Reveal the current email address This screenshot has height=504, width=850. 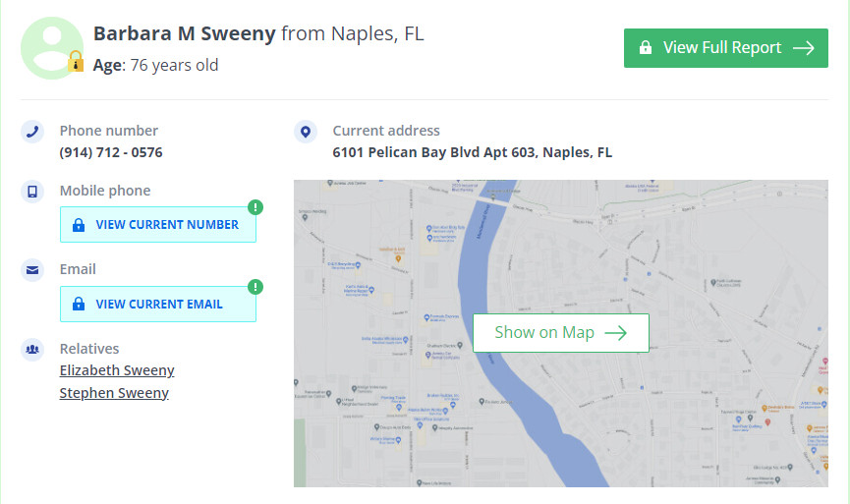coord(158,304)
